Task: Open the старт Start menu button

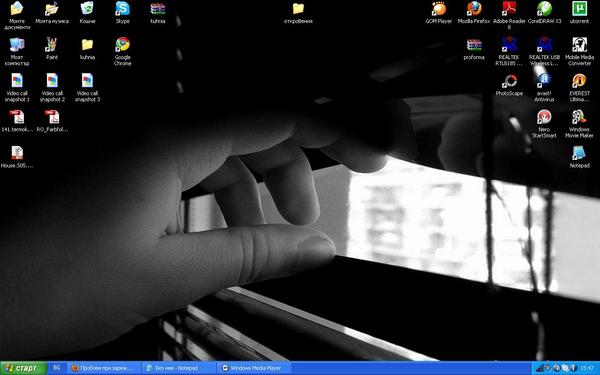Action: coord(23,368)
